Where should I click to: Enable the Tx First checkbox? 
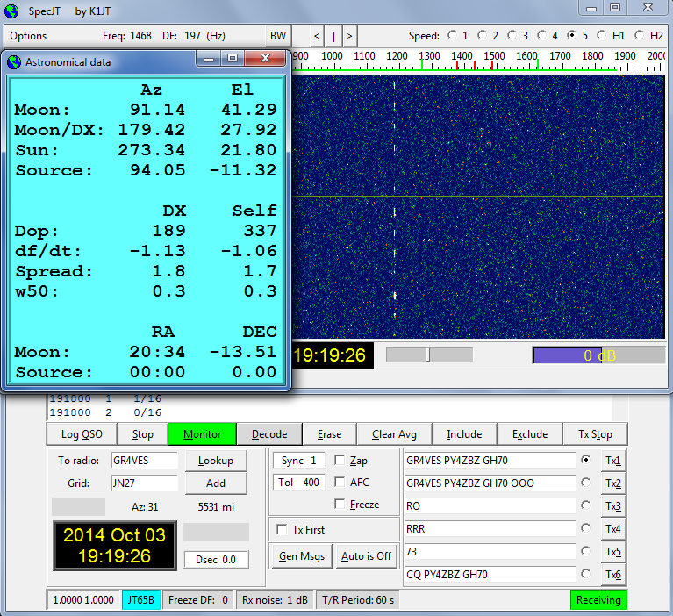282,529
